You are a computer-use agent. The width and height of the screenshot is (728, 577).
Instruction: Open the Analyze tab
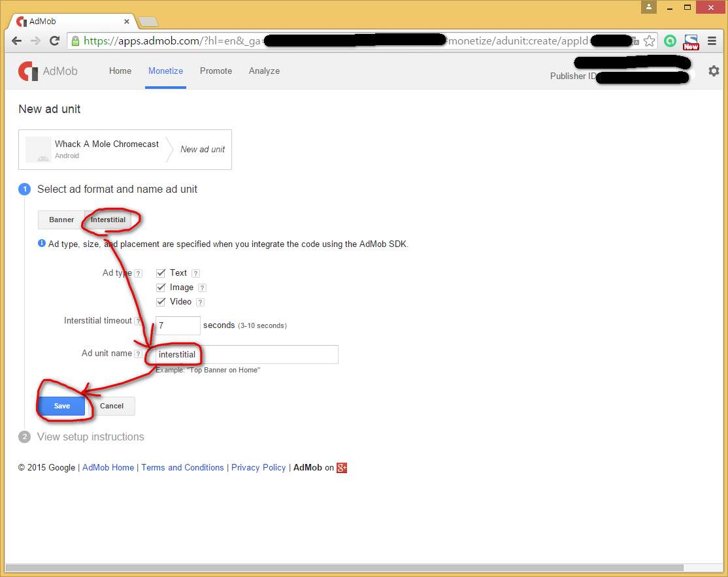(264, 71)
